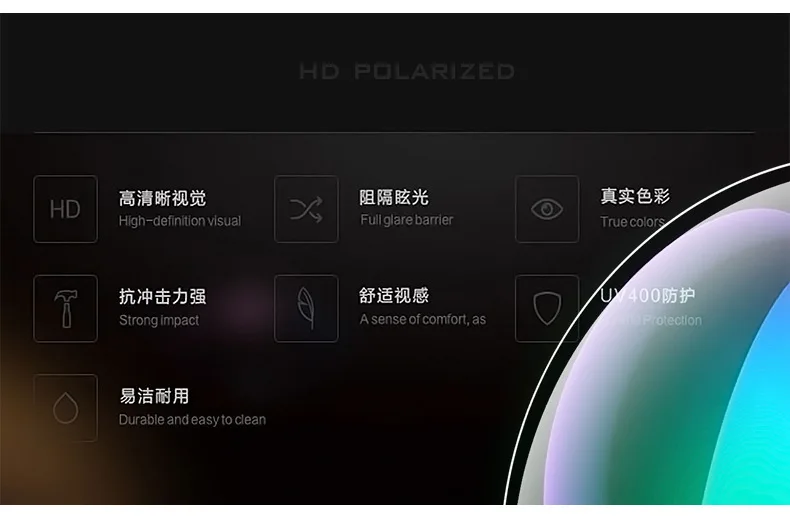
Task: Click the 舒适视感 title
Action: point(393,295)
